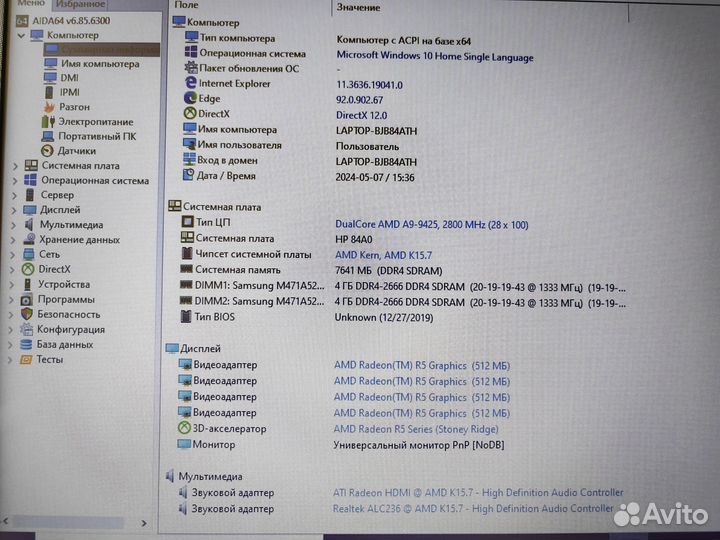720x540 pixels.
Task: Select the Монитор row
Action: 340,444
